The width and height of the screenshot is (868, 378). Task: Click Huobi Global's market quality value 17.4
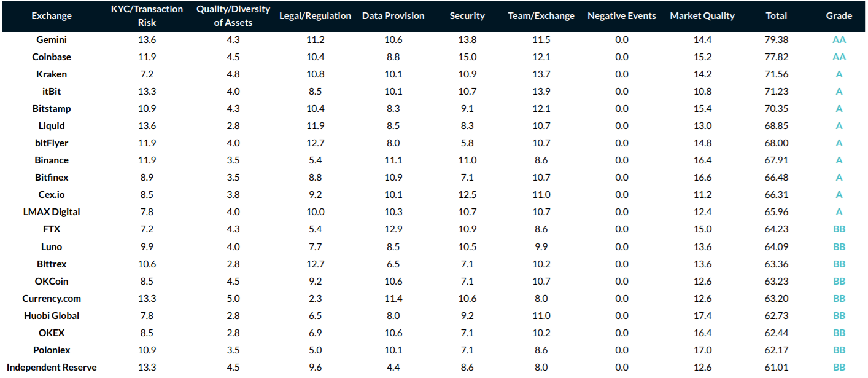point(702,316)
